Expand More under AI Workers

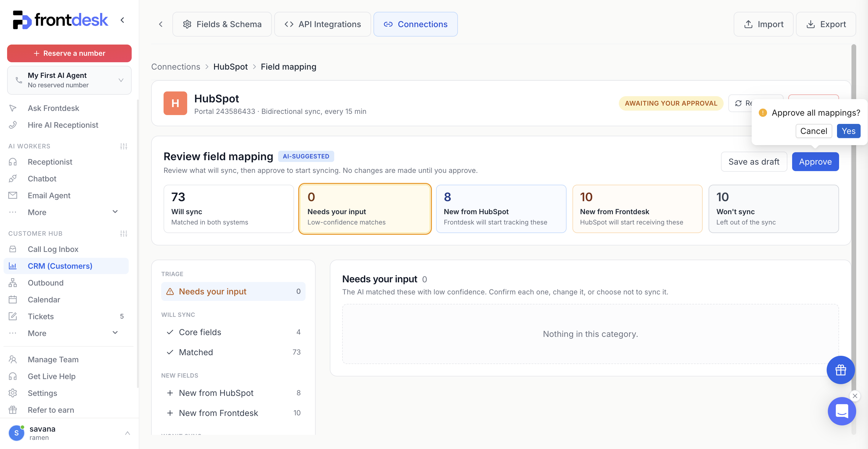[x=115, y=212]
